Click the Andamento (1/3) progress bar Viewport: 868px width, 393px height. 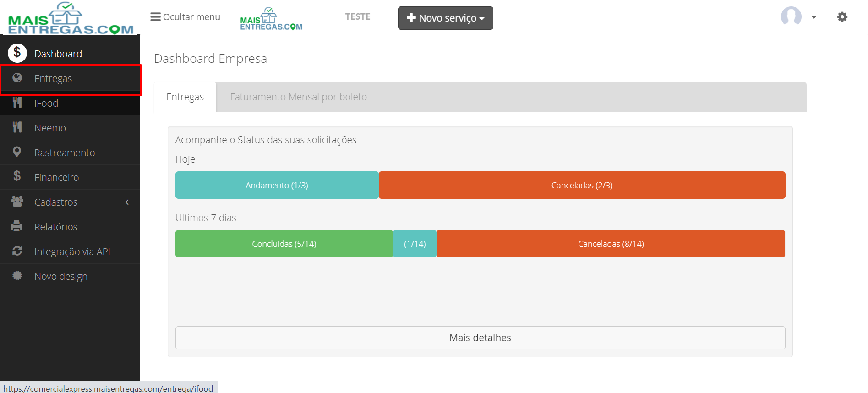coord(277,185)
